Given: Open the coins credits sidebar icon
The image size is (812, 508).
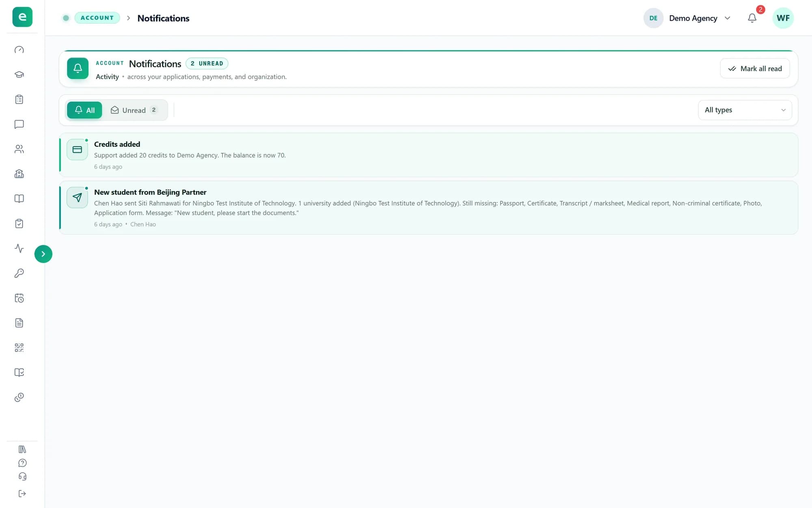Looking at the screenshot, I should (19, 397).
